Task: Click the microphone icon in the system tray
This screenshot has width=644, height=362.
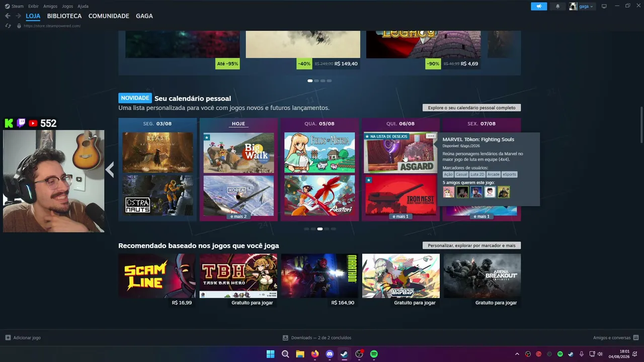Action: click(x=582, y=354)
